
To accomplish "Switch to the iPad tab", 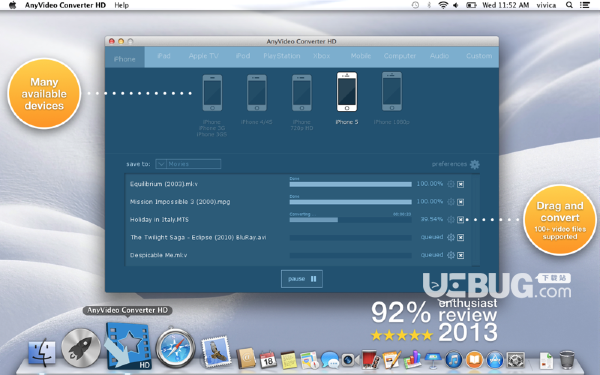I will tap(164, 56).
